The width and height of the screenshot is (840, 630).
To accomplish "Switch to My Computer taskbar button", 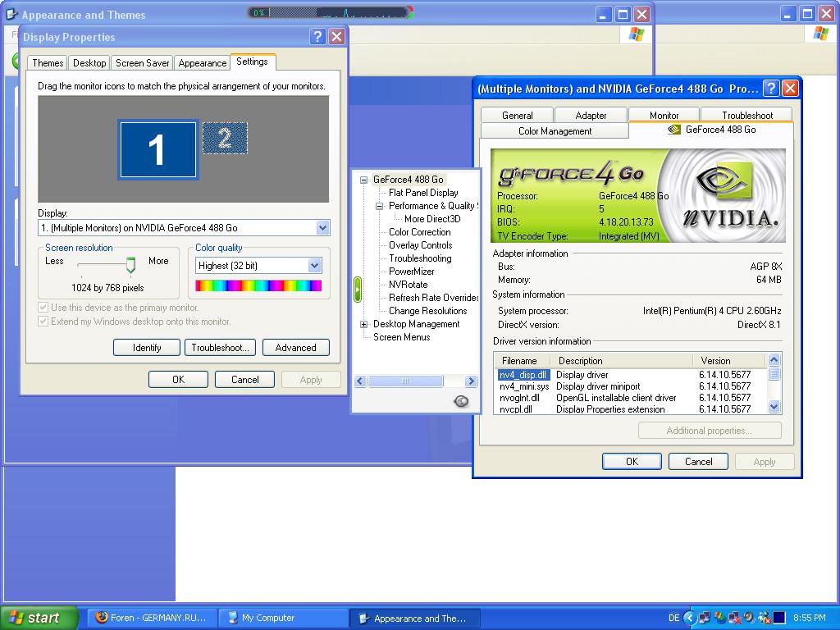I will click(x=283, y=618).
